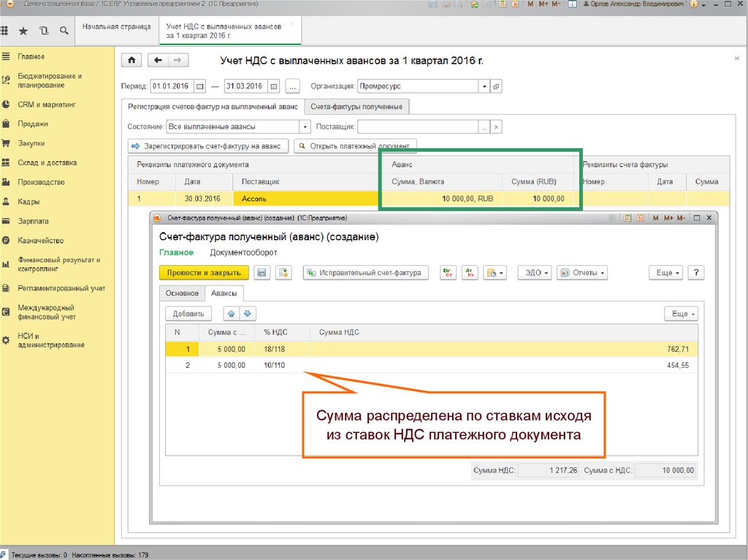
Task: Open the search magnifier icon
Action: [64, 31]
